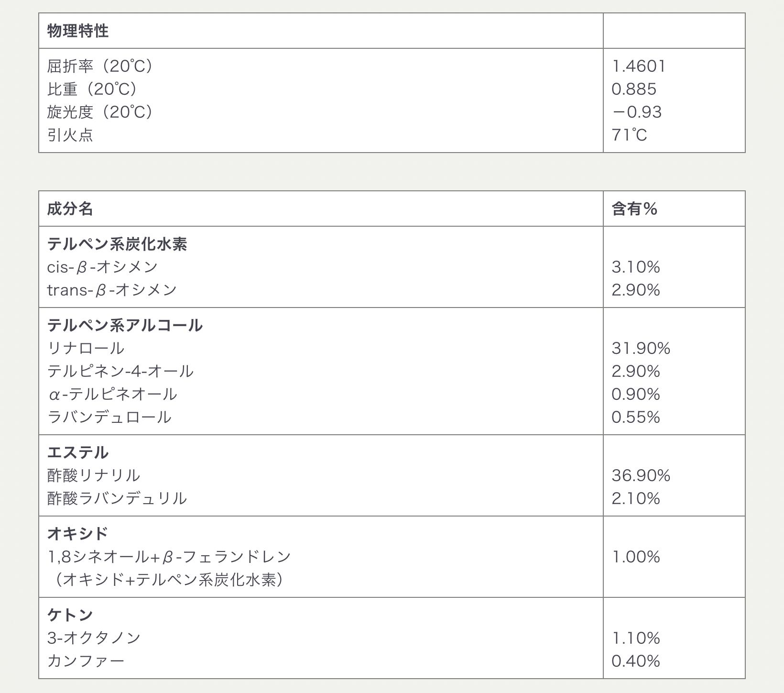
Task: Click the 成分名 column header
Action: (70, 209)
